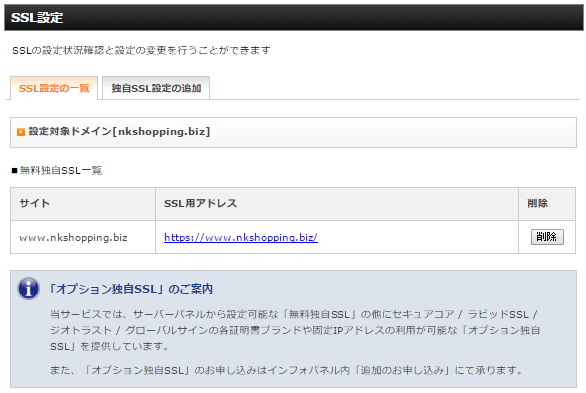The width and height of the screenshot is (586, 393).
Task: Open the 独自SSL設定の追加 tab
Action: coord(156,88)
